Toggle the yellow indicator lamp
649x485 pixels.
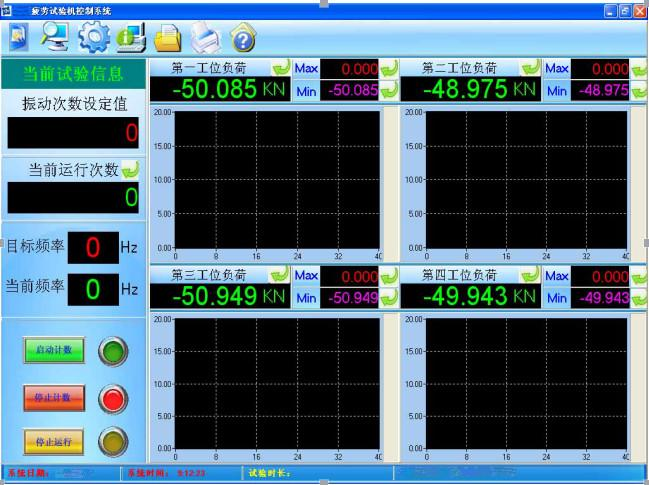click(113, 442)
